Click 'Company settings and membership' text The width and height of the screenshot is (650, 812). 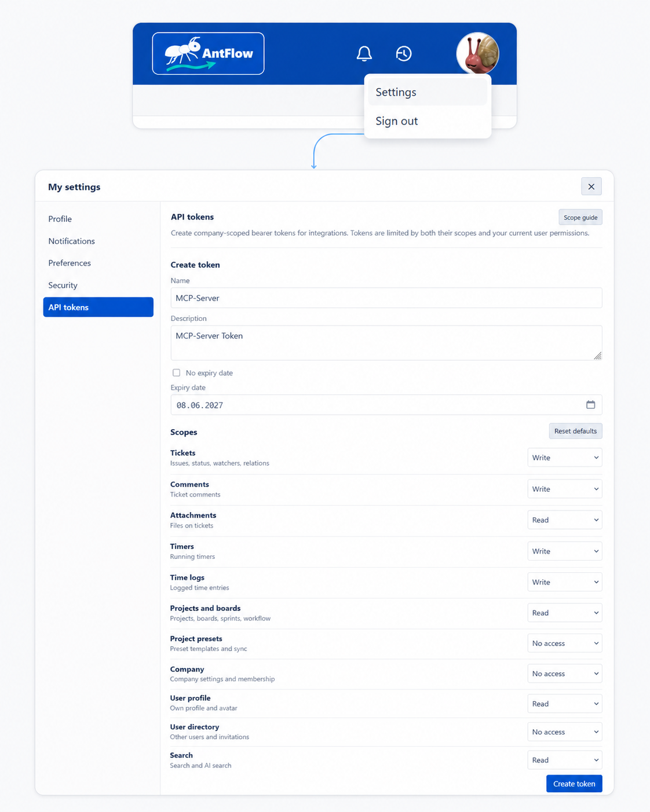pyautogui.click(x=222, y=679)
